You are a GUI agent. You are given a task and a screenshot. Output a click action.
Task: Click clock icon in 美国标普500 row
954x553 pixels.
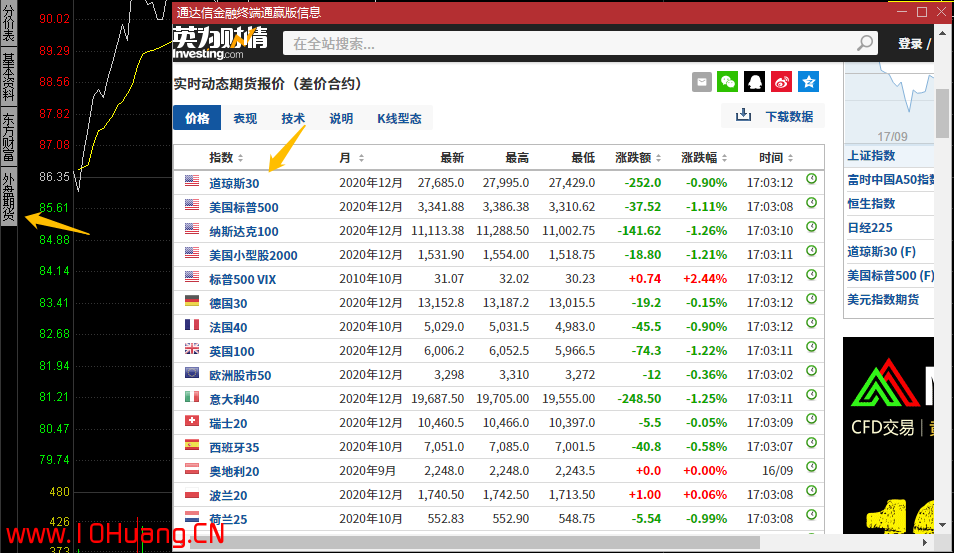[x=811, y=203]
